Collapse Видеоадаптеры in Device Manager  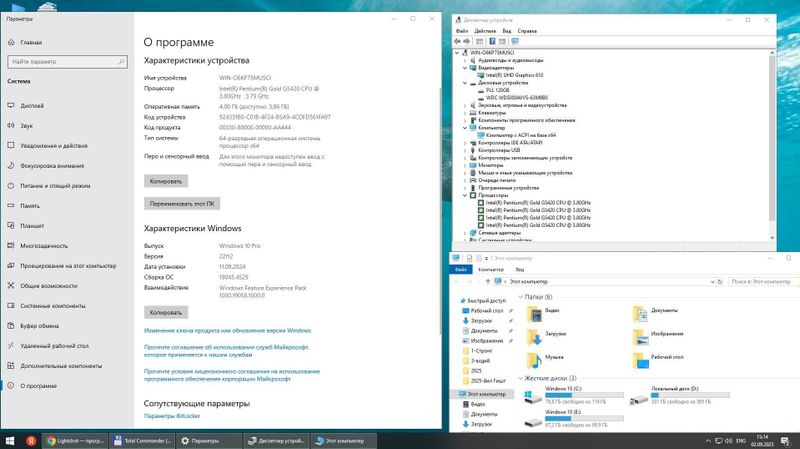click(465, 68)
